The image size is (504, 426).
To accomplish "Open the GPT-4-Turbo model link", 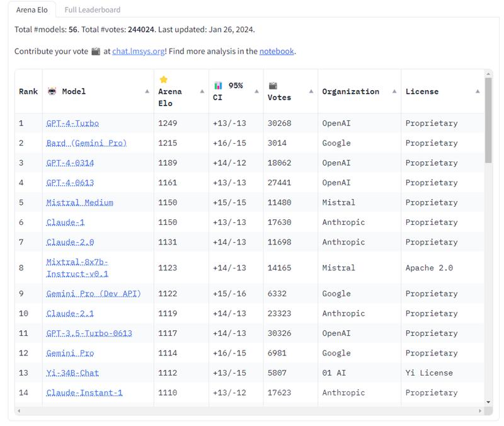I will pos(72,124).
